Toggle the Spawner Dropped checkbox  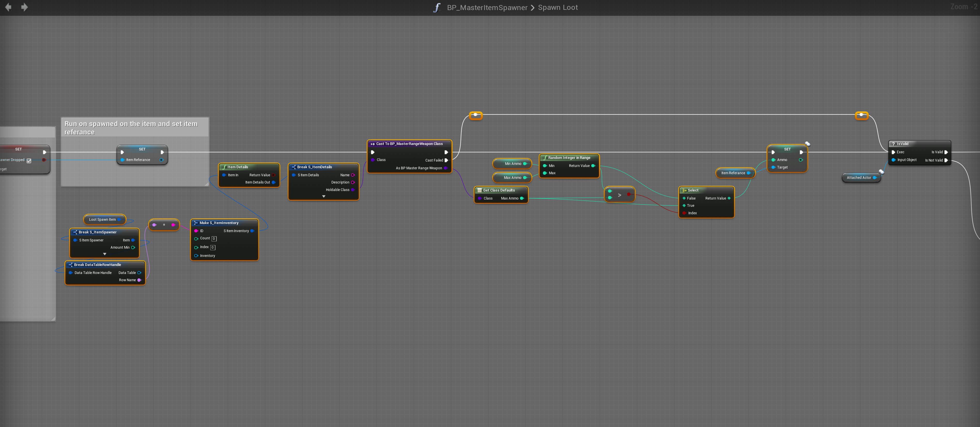click(29, 161)
